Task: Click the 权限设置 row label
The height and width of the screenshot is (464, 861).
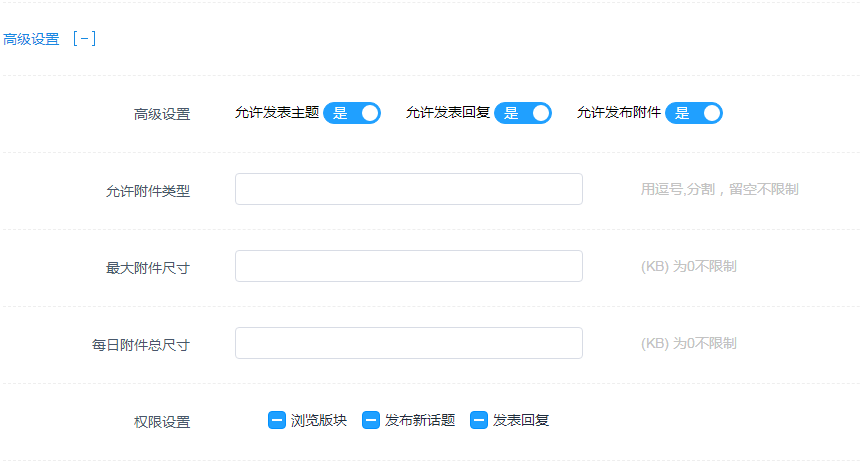Action: pos(162,422)
